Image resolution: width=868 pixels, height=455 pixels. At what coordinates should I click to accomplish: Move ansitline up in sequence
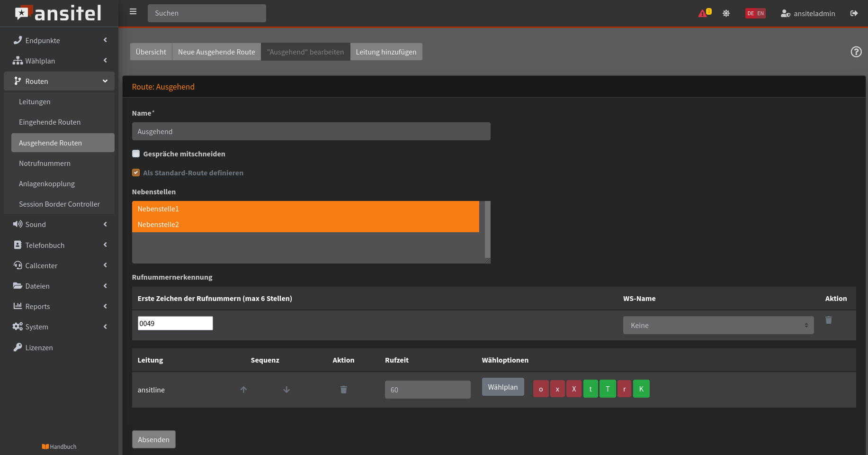pos(243,390)
